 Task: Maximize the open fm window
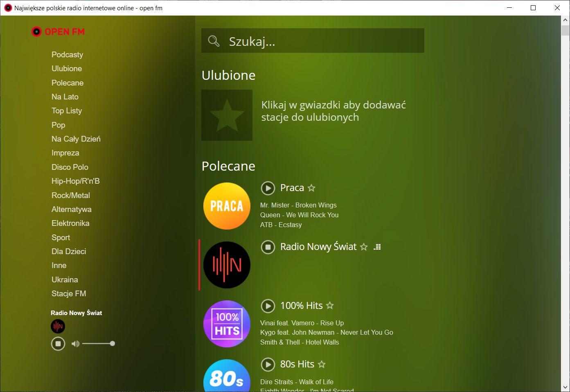(533, 8)
